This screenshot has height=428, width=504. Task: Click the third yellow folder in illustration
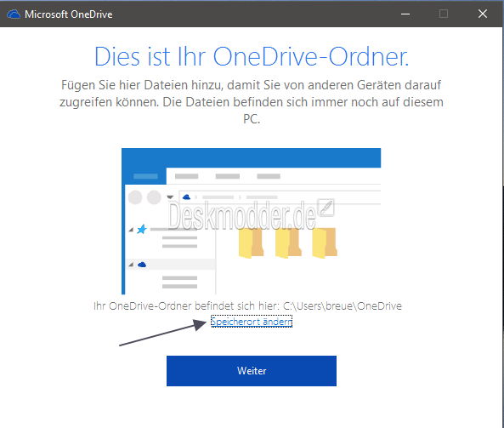325,243
